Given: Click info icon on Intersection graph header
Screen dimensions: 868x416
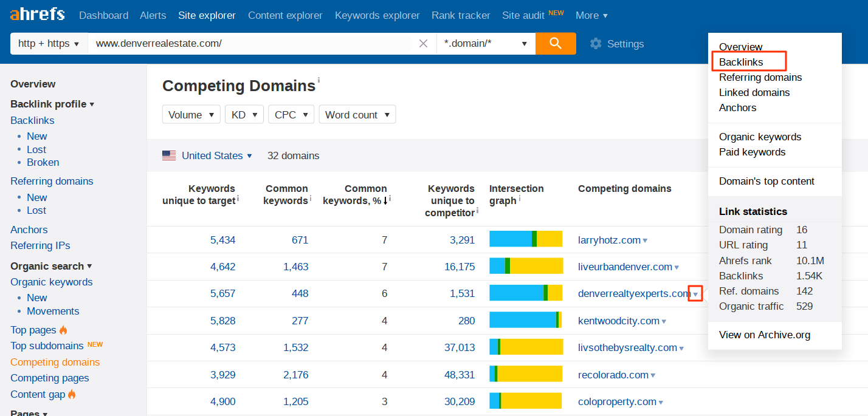Looking at the screenshot, I should pos(521,198).
